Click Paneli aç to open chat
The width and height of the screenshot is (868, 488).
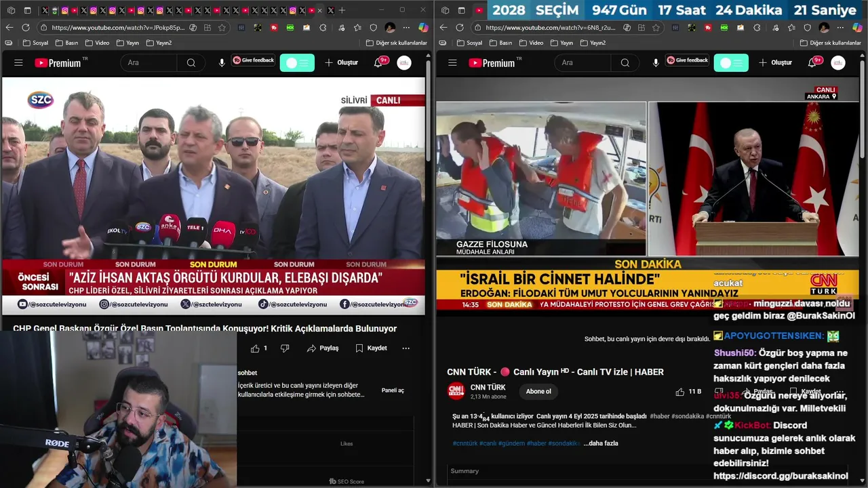tap(393, 390)
